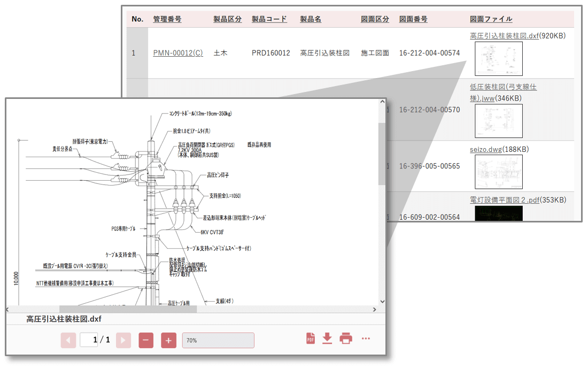Viewport: 588px width, 369px height.
Task: Go to next page in viewer
Action: [123, 341]
